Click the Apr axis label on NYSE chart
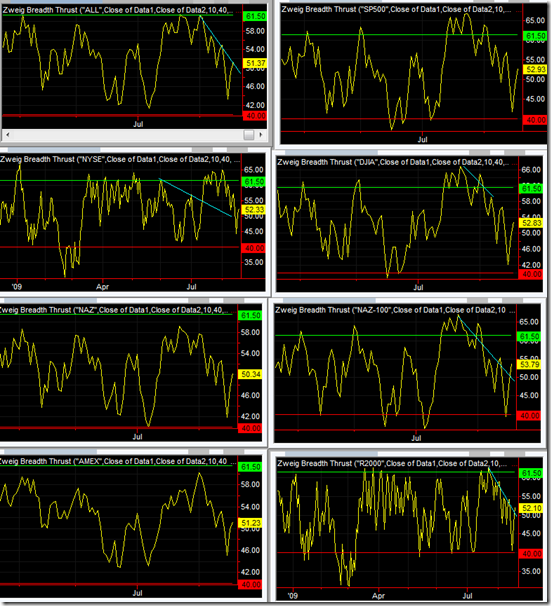551x606 pixels. pos(103,287)
